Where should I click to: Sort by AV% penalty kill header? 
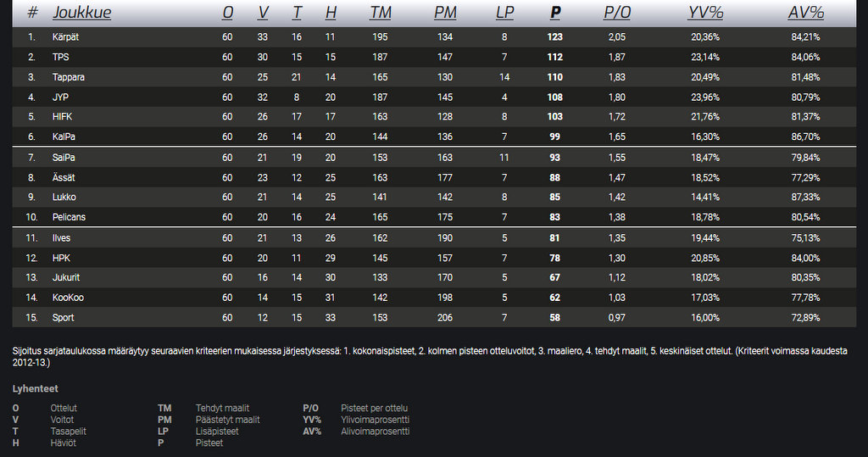[x=805, y=13]
